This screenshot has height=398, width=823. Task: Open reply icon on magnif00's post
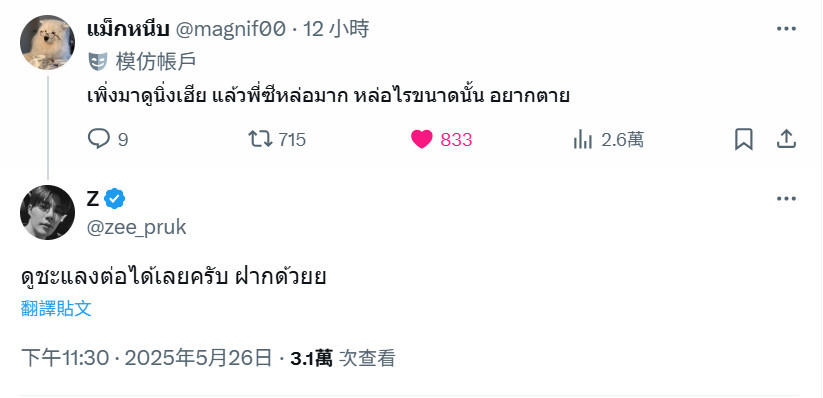[x=99, y=140]
